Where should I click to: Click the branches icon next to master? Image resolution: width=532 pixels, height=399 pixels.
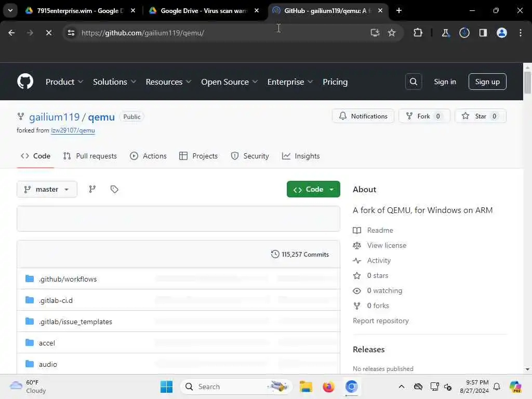click(x=92, y=189)
